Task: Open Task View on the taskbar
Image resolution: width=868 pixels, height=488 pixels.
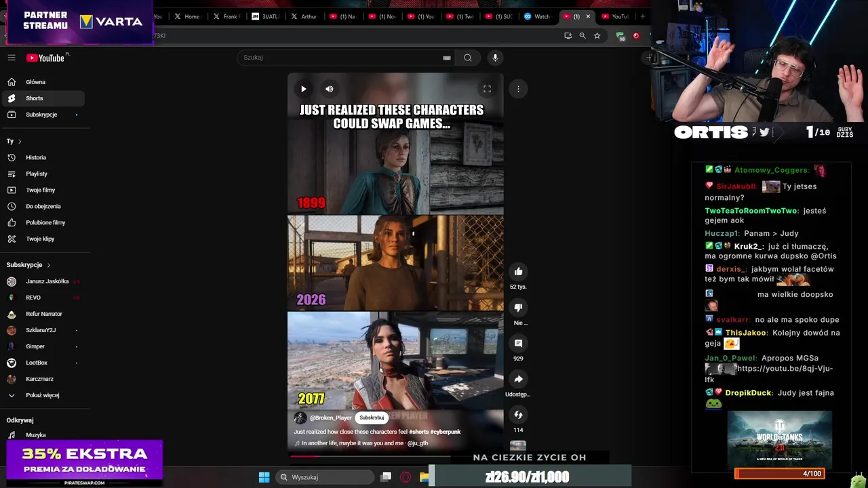Action: pyautogui.click(x=386, y=477)
